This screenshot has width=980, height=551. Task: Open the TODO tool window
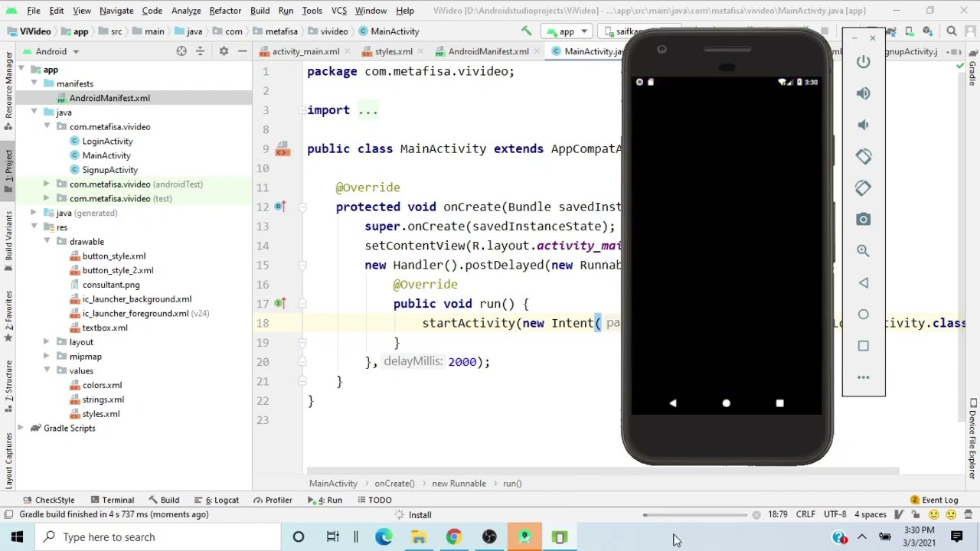coord(375,500)
